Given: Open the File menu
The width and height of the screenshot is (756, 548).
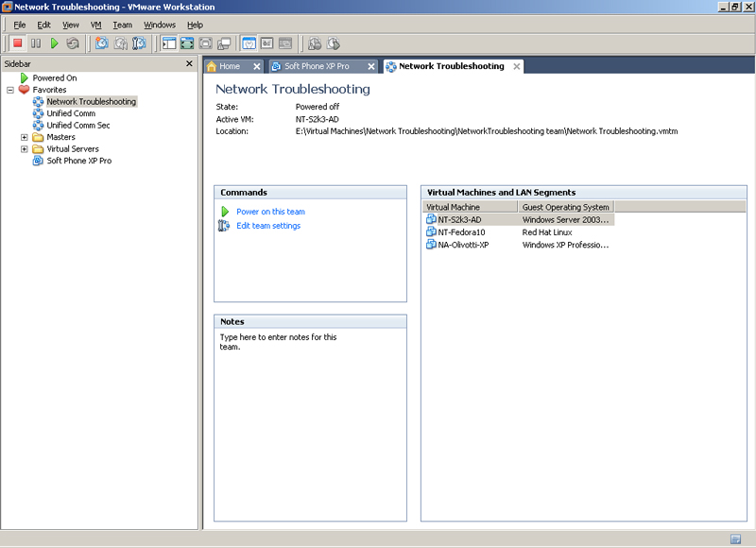Looking at the screenshot, I should pos(19,25).
